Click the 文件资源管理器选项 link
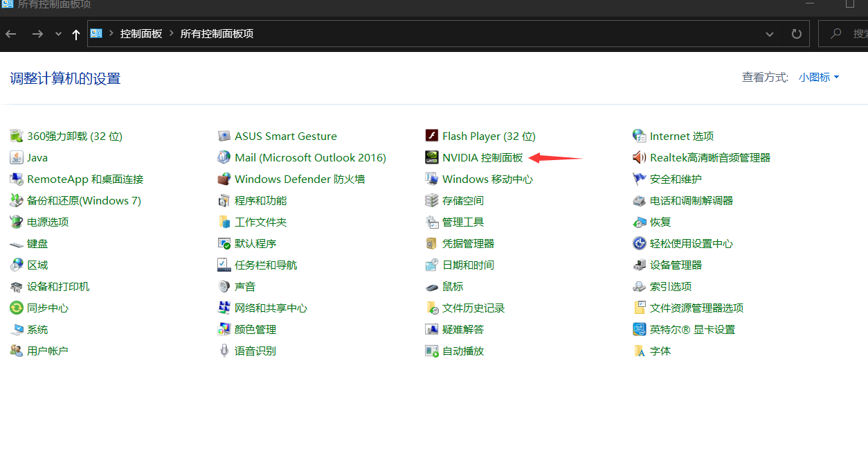The width and height of the screenshot is (868, 449). click(696, 308)
